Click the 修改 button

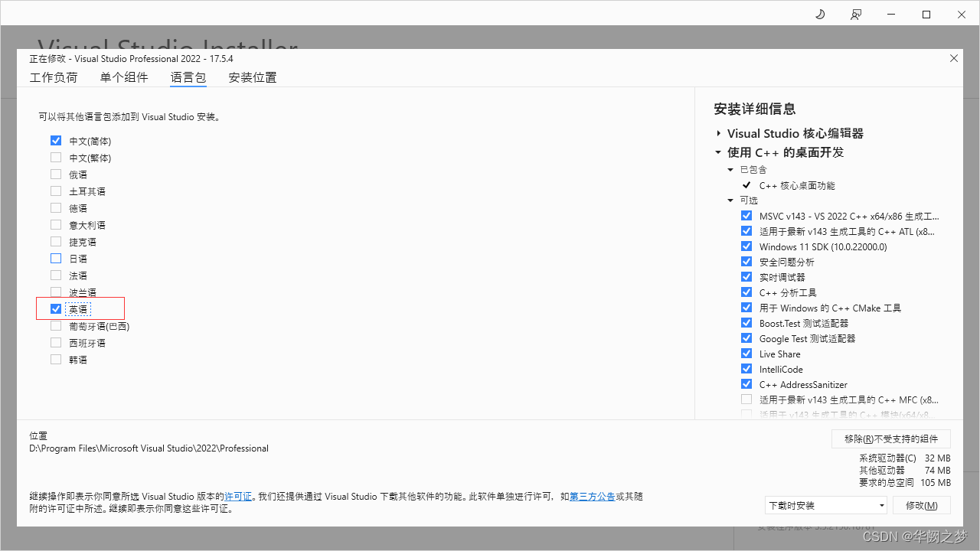click(921, 505)
